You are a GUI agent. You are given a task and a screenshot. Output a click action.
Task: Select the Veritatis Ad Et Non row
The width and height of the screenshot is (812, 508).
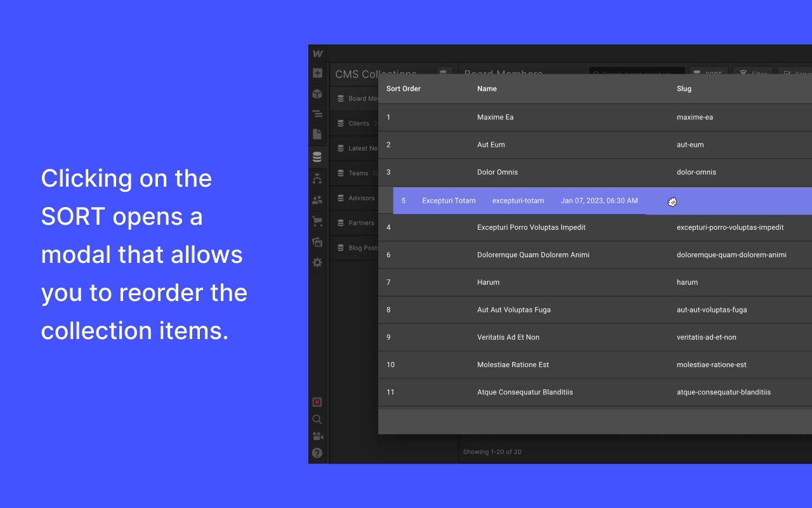[595, 337]
